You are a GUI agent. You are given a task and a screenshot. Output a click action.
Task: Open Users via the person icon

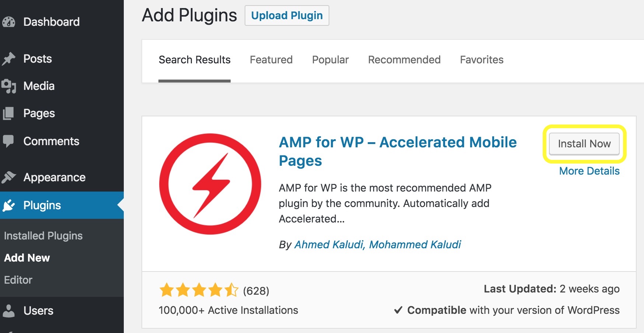(x=10, y=310)
